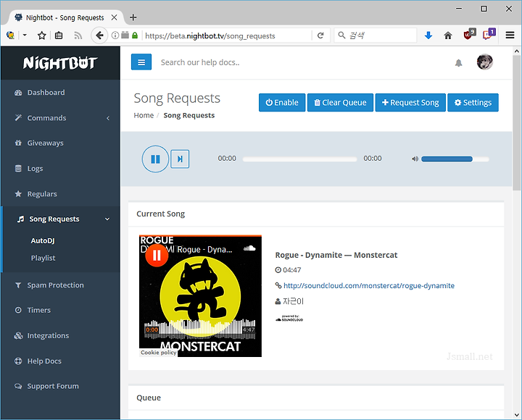Click the SoundCloud waveform in the embed
522x420 pixels.
pyautogui.click(x=200, y=328)
